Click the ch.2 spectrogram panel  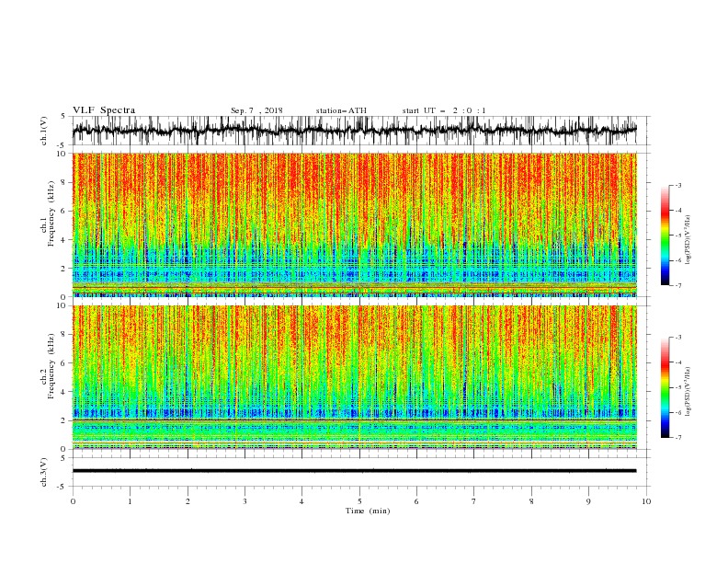pos(354,377)
